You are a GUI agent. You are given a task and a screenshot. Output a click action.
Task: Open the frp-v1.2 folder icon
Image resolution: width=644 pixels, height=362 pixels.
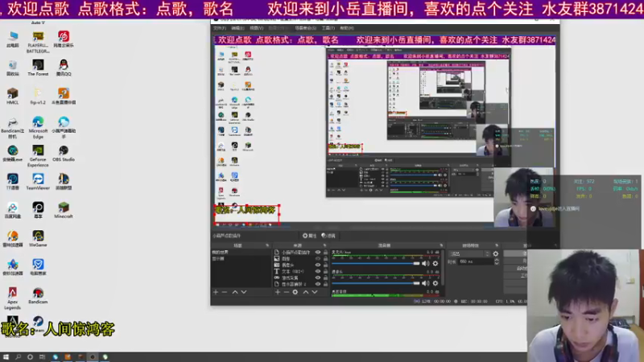[38, 97]
